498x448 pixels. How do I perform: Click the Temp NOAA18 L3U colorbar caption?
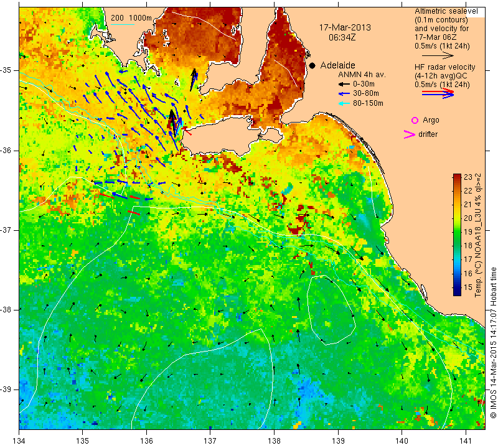(478, 235)
